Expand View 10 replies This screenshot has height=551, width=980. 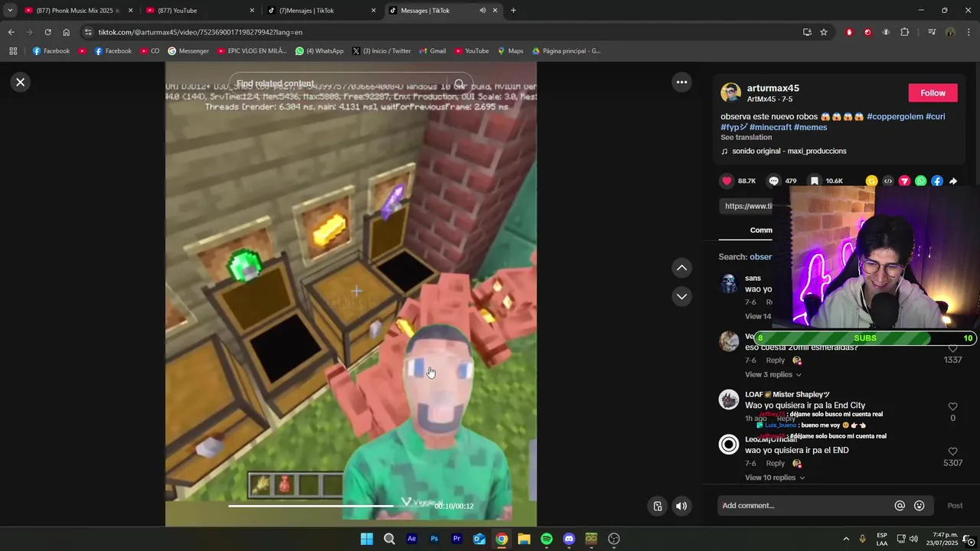point(775,478)
